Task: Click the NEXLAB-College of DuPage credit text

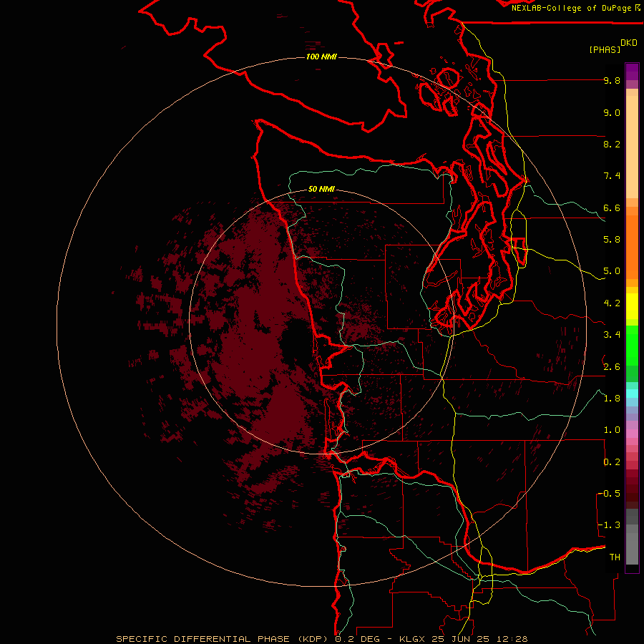Action: [571, 8]
